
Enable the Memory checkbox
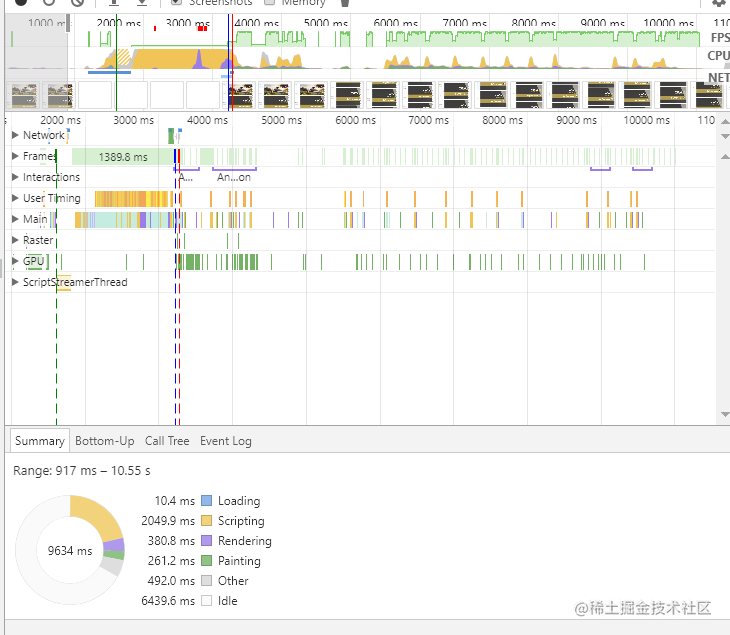269,2
